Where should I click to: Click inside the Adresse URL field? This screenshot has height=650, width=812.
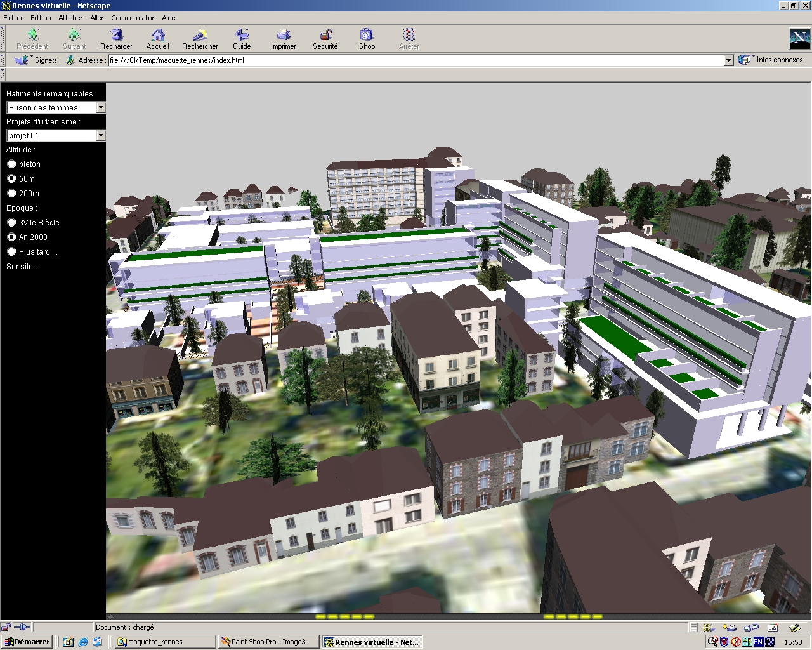tap(412, 60)
